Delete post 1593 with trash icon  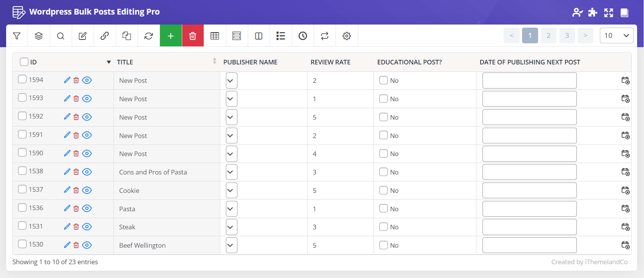[x=76, y=99]
